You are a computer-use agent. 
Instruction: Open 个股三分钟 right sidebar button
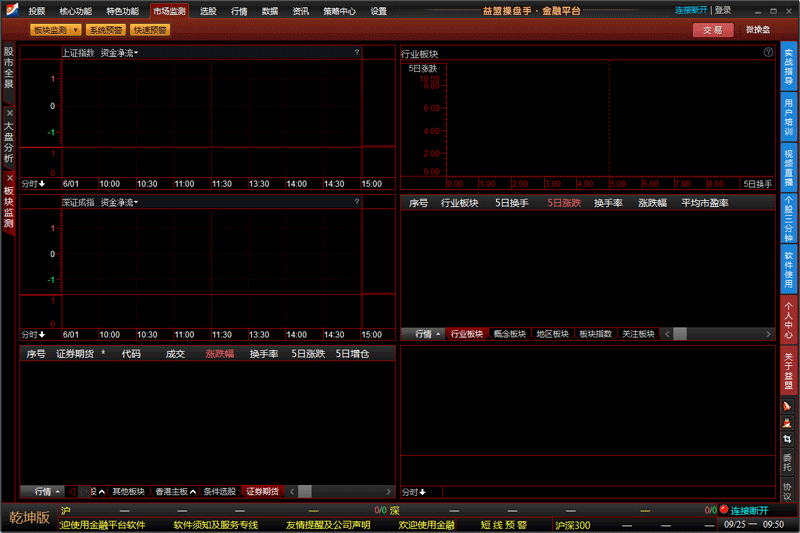[x=788, y=218]
